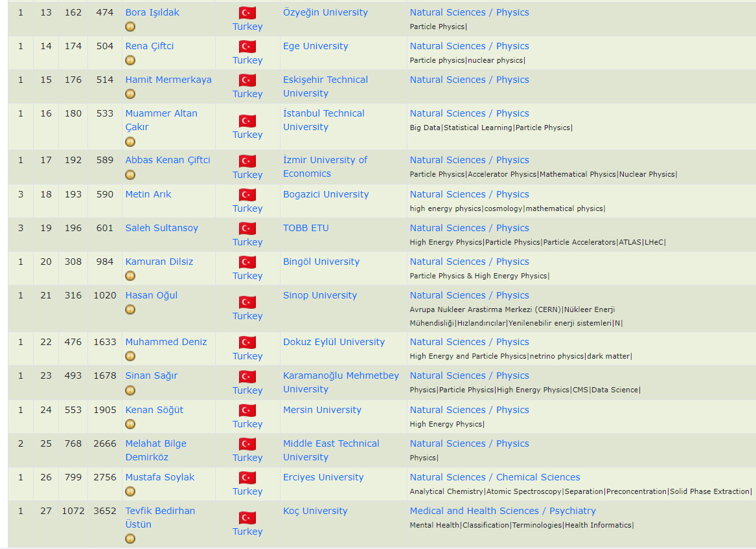Click the rank value 2666
756x549 pixels.
pyautogui.click(x=105, y=443)
